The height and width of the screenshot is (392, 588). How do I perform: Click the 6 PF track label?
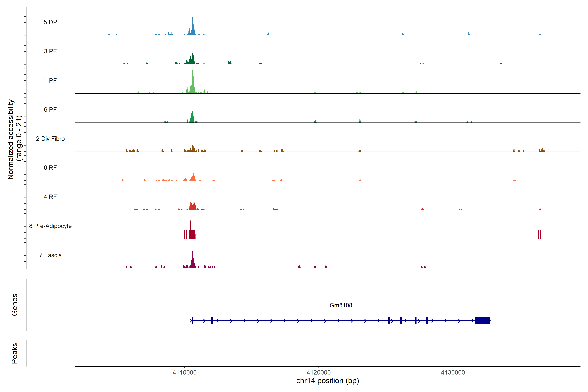click(50, 109)
